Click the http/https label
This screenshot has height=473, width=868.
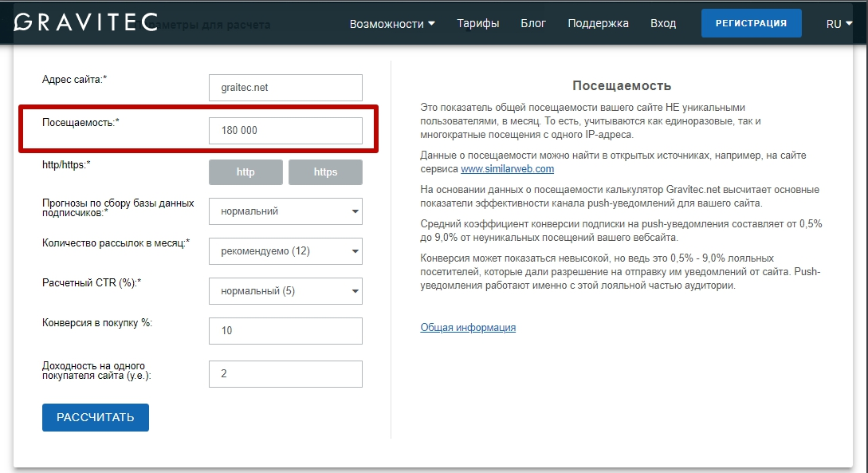(66, 165)
